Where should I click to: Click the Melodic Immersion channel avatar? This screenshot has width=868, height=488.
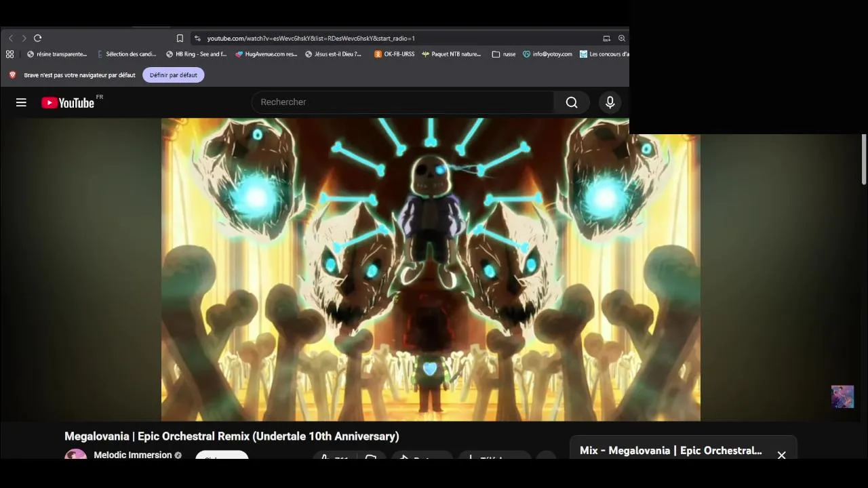(75, 455)
